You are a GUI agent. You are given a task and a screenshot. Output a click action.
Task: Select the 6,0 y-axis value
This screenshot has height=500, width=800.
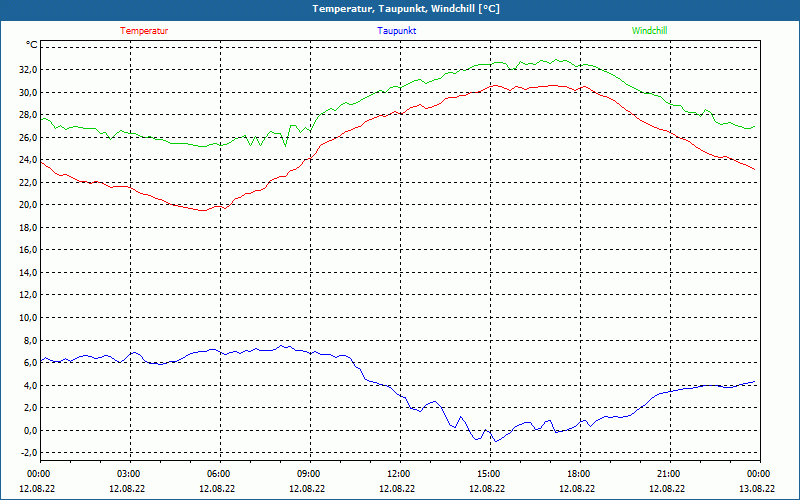click(x=31, y=363)
